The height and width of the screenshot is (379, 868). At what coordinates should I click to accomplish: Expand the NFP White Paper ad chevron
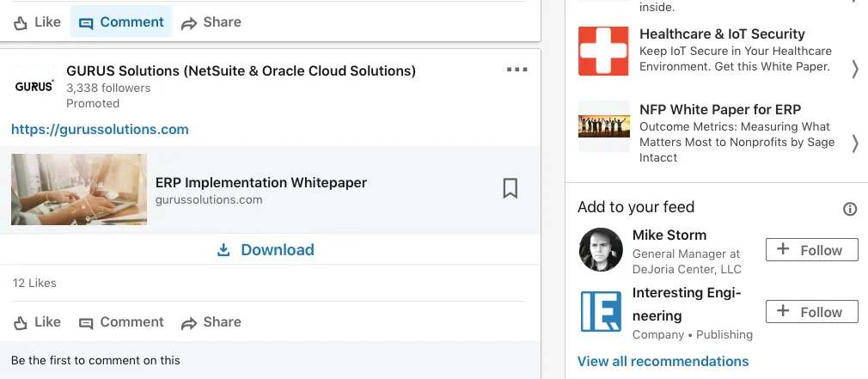[x=855, y=144]
